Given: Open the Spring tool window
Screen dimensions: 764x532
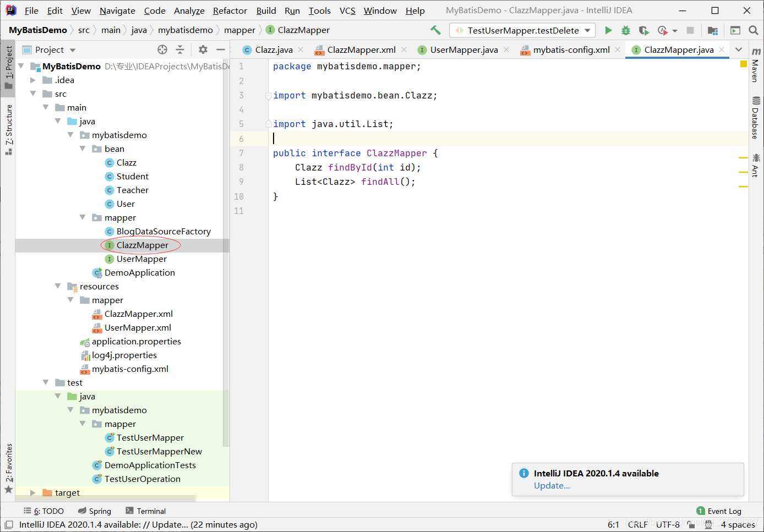Looking at the screenshot, I should (x=94, y=511).
